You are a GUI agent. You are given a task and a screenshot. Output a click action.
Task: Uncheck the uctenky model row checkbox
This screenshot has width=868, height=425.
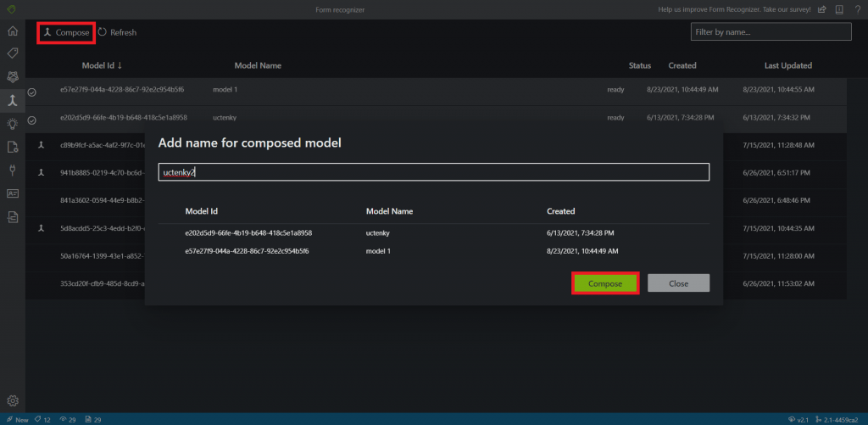32,120
